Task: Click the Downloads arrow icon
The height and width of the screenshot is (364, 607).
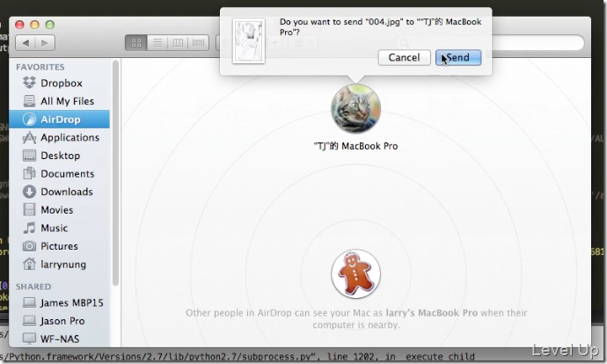Action: pos(29,192)
